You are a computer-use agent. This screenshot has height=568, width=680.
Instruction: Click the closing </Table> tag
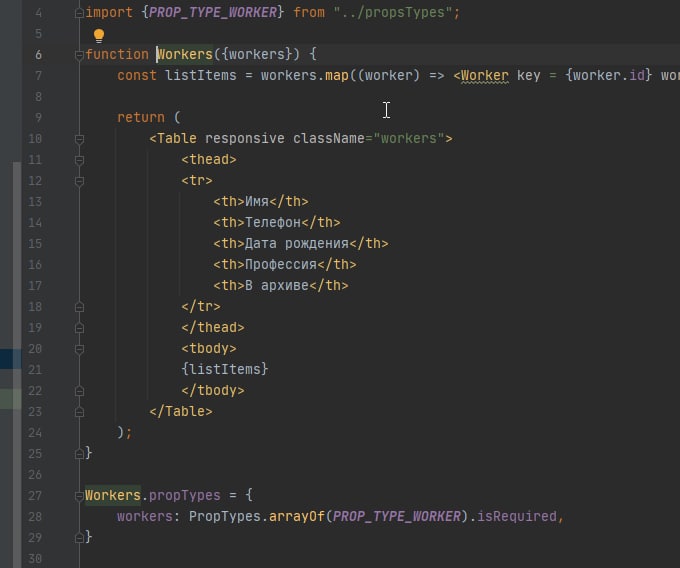coord(181,411)
